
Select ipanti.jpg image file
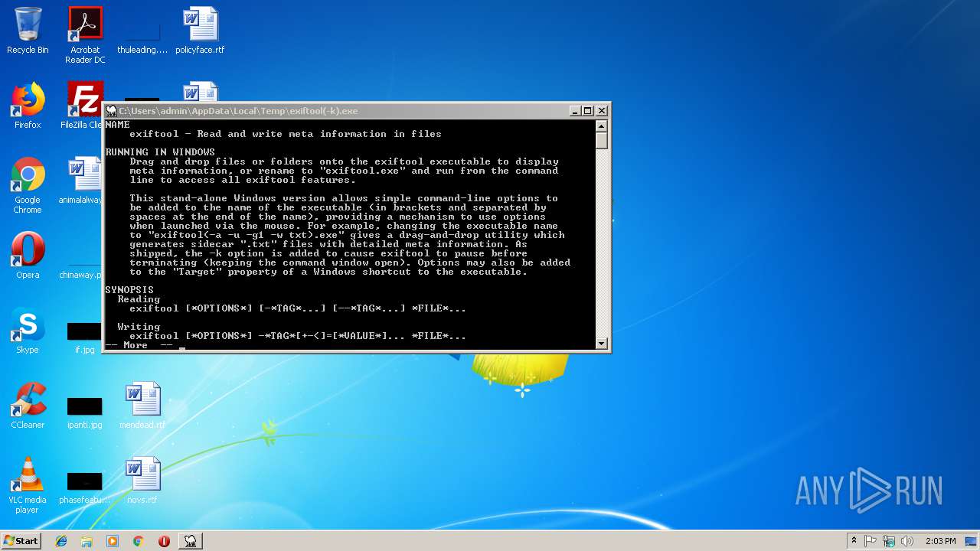pyautogui.click(x=84, y=412)
